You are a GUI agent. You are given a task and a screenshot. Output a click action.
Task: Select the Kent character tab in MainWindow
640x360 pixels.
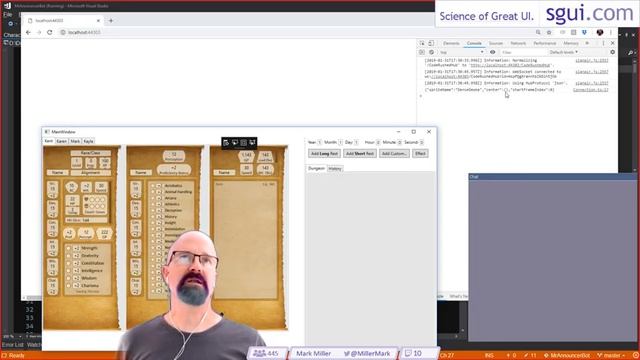(49, 141)
